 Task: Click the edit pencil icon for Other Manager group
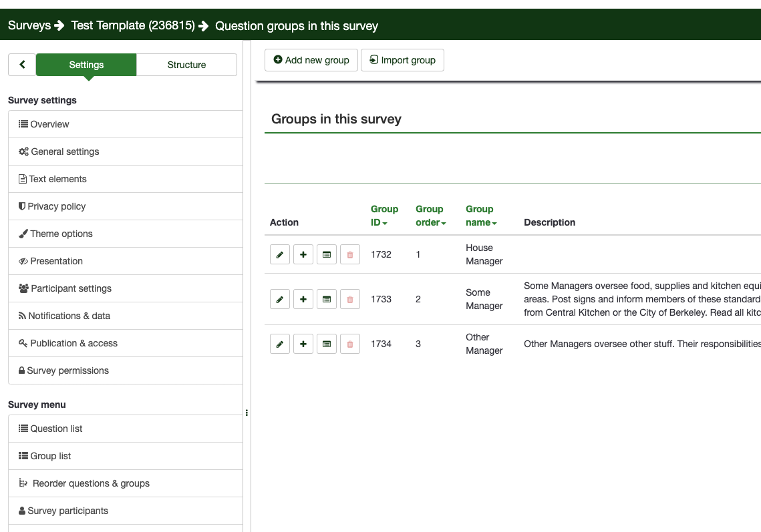tap(280, 344)
